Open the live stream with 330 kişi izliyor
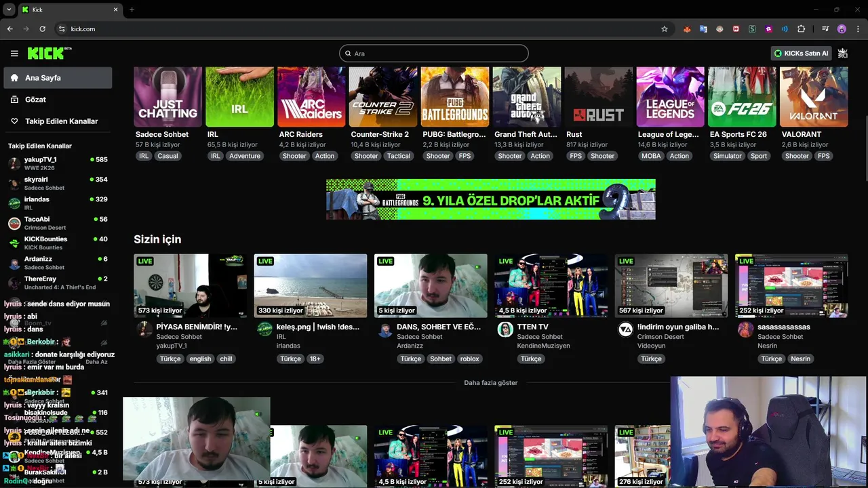 click(x=311, y=286)
